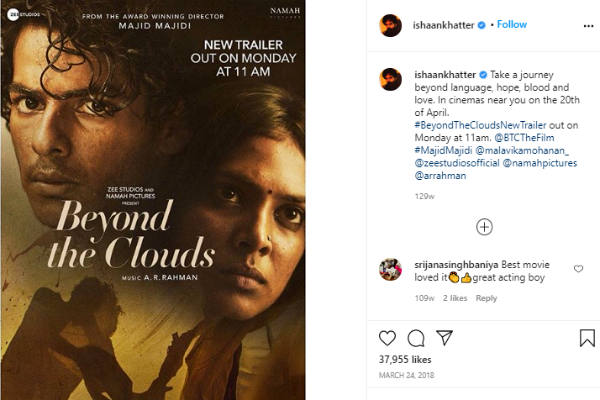Click the Beyond the Clouds poster image
This screenshot has width=600, height=400.
pyautogui.click(x=186, y=200)
